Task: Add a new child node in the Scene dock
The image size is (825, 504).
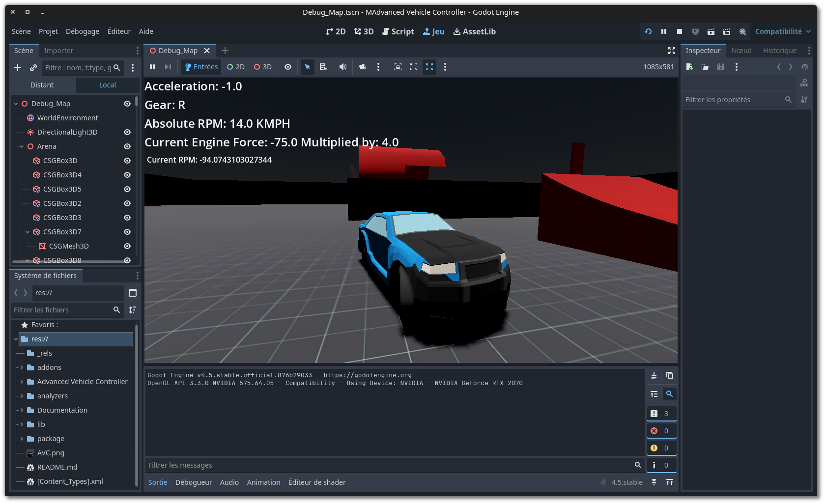Action: pyautogui.click(x=18, y=68)
